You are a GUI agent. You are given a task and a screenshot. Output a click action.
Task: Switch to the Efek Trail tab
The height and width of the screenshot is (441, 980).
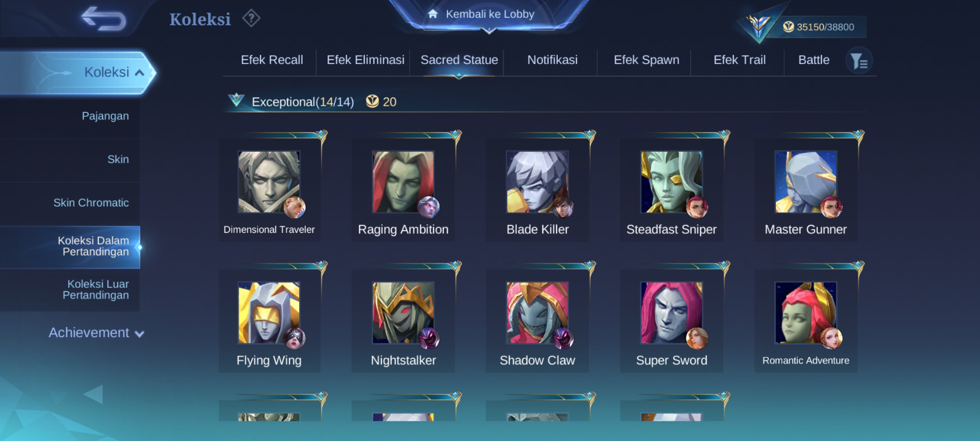pos(739,60)
